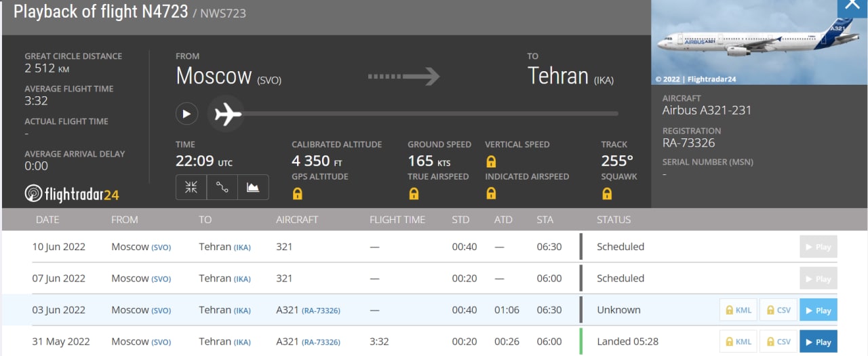Click the Vertical Speed lock icon
The width and height of the screenshot is (868, 356).
[x=491, y=162]
